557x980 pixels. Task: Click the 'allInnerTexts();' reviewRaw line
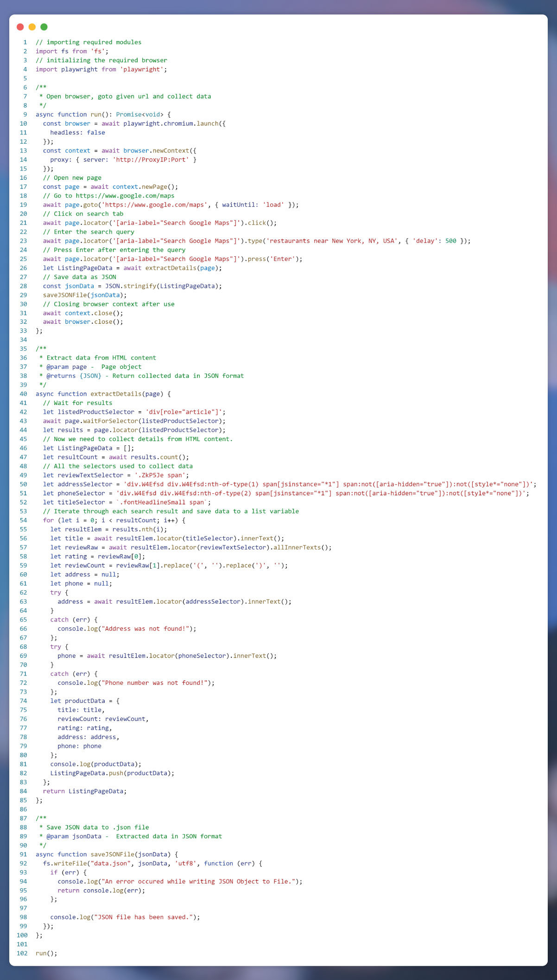[191, 548]
